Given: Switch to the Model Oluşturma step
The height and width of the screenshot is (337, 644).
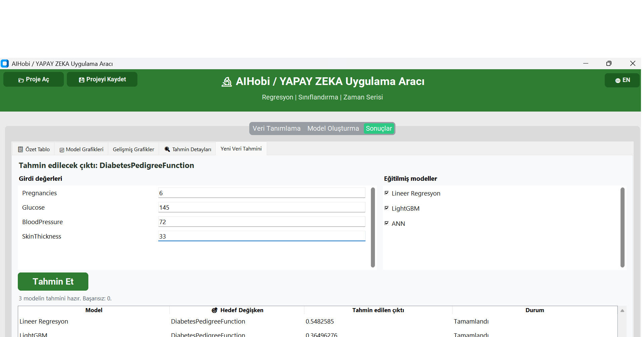Looking at the screenshot, I should [333, 128].
